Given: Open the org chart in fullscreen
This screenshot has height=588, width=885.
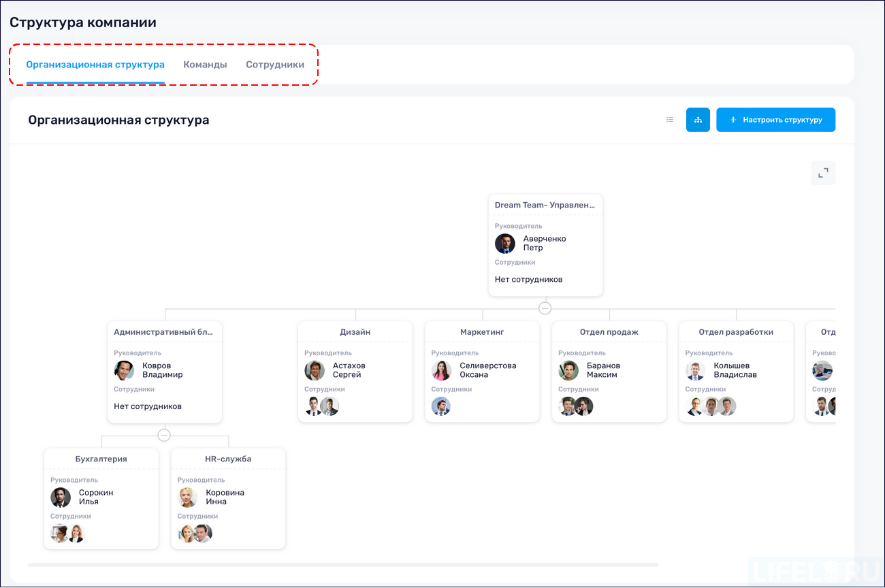Looking at the screenshot, I should coord(823,172).
